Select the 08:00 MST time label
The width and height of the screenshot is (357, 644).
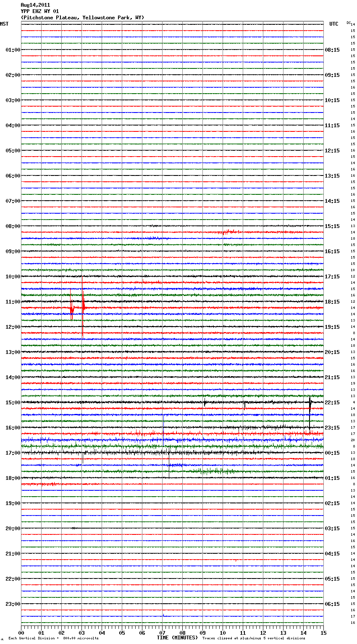point(13,226)
